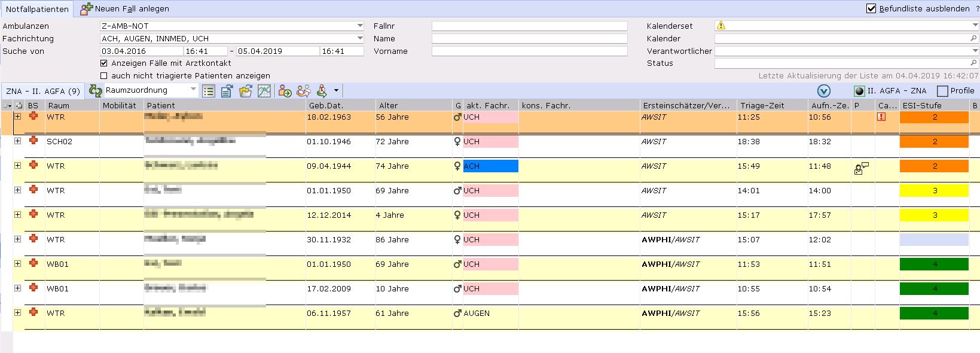
Task: Click red cross icon in 56 Jahre row
Action: tap(33, 115)
